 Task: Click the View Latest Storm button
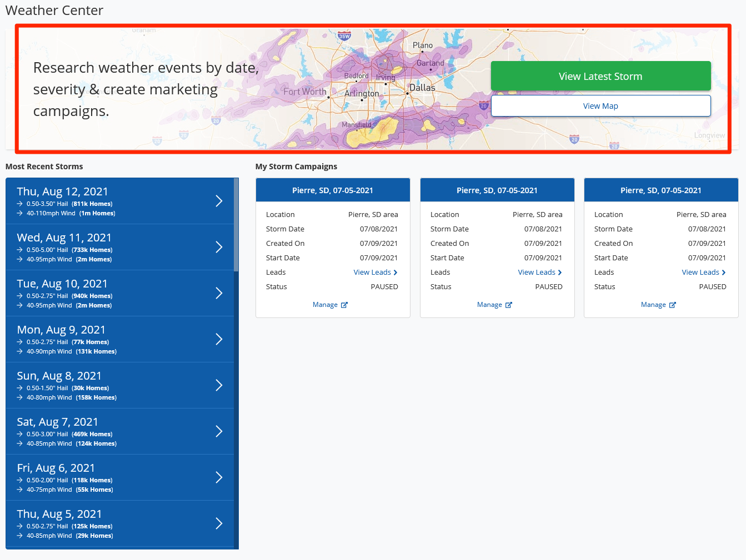click(x=600, y=76)
